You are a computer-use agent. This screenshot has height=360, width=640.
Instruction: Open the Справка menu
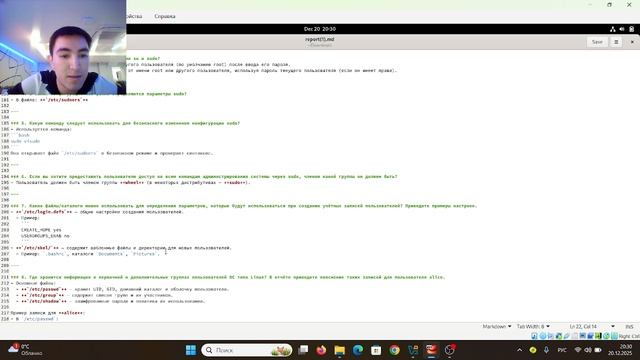pos(165,16)
